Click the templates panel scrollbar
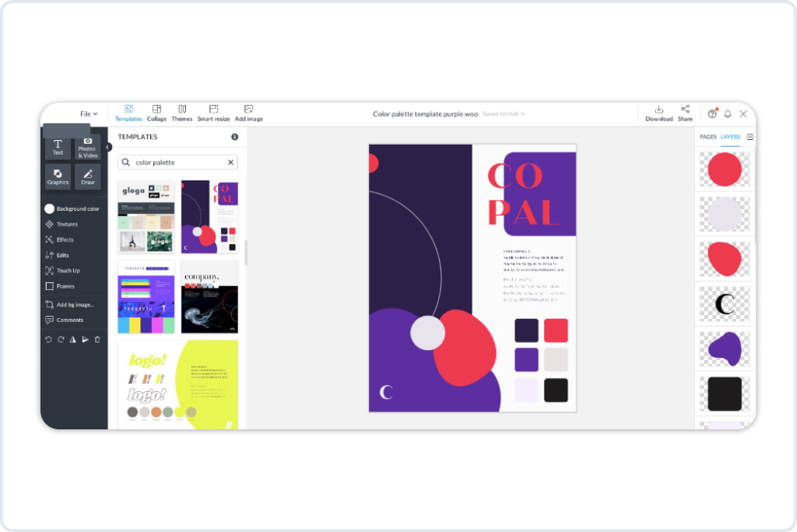The width and height of the screenshot is (797, 532). click(246, 252)
